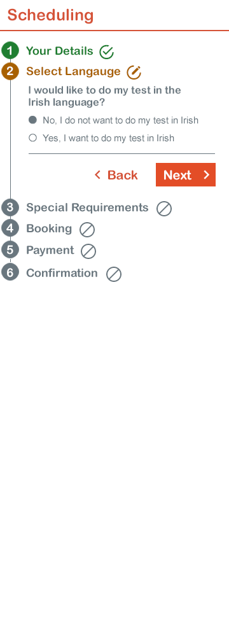The height and width of the screenshot is (644, 229).
Task: Expand the Booking step
Action: 49,228
